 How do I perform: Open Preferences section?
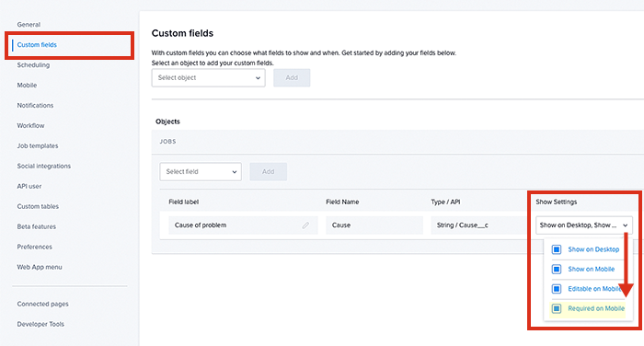(x=35, y=247)
